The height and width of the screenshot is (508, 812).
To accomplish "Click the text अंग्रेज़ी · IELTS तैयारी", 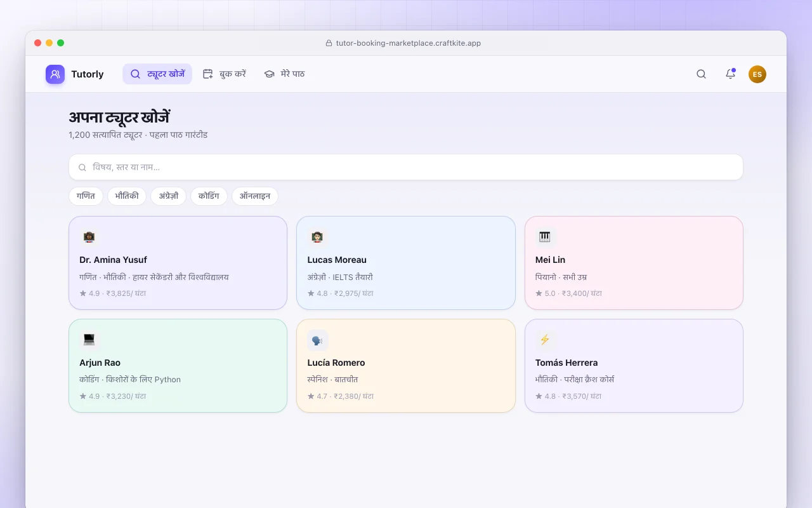I will pos(340,277).
